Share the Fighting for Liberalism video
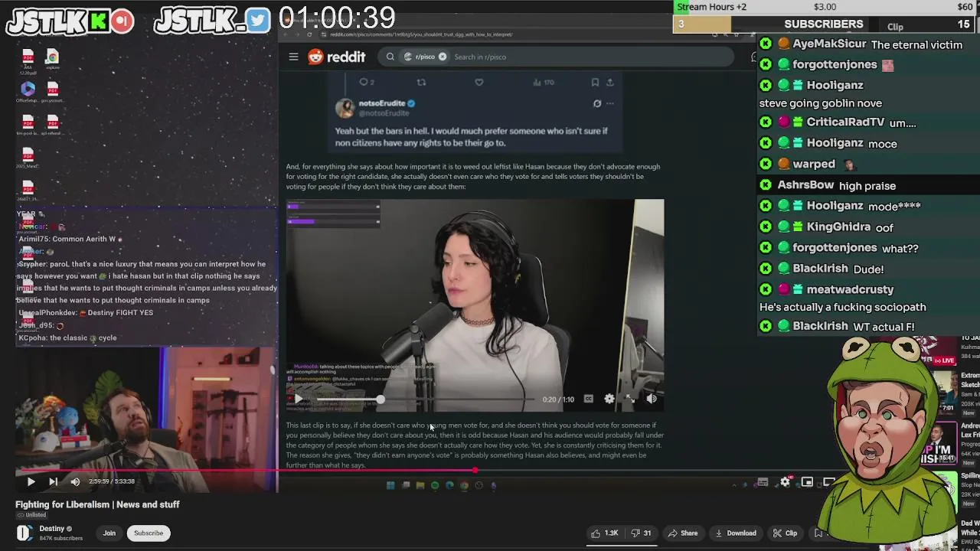The width and height of the screenshot is (980, 551). coord(683,533)
